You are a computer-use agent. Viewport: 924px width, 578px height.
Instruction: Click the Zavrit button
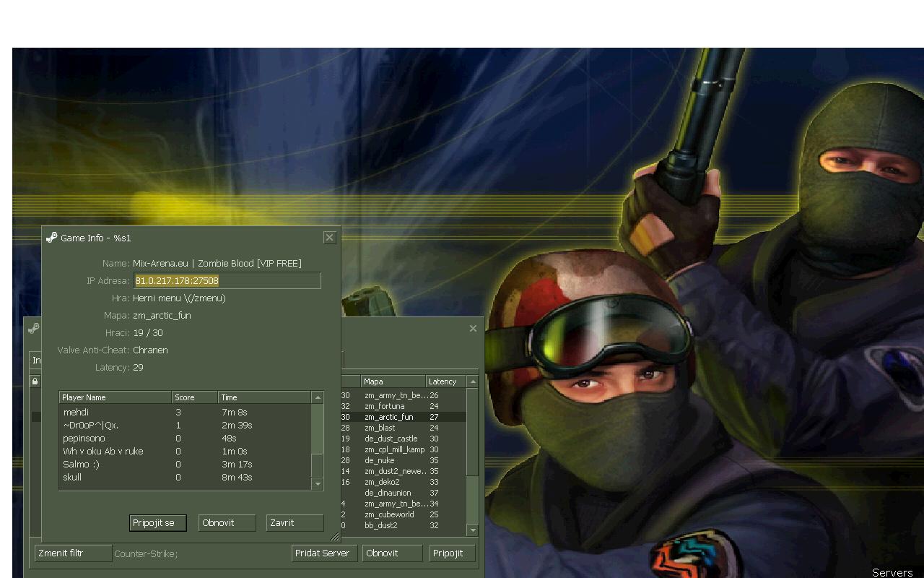(x=295, y=522)
